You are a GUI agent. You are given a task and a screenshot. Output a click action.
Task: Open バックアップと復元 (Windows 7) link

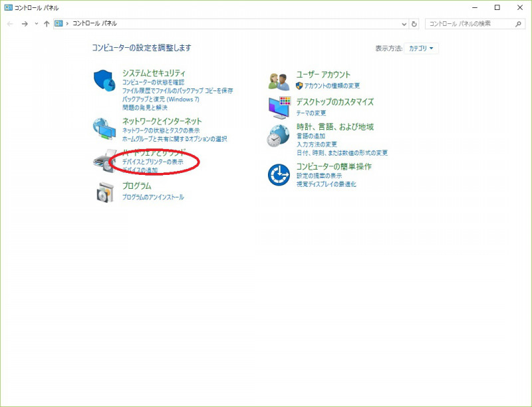click(x=161, y=99)
